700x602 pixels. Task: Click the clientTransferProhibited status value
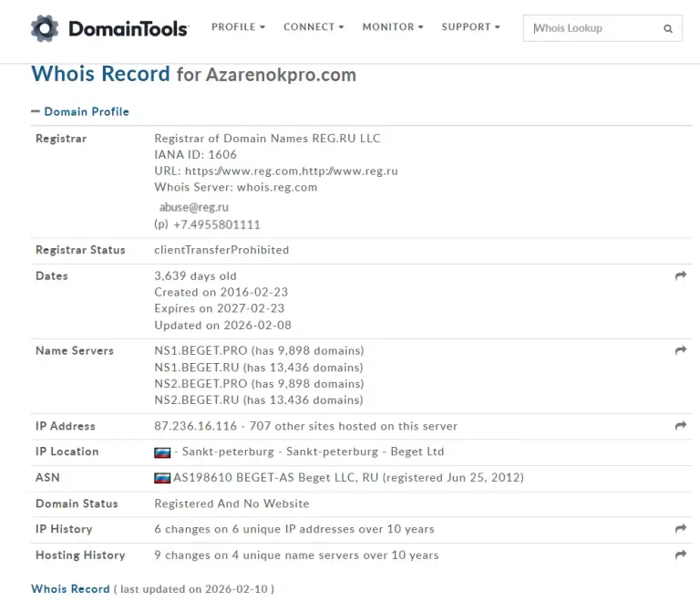221,250
